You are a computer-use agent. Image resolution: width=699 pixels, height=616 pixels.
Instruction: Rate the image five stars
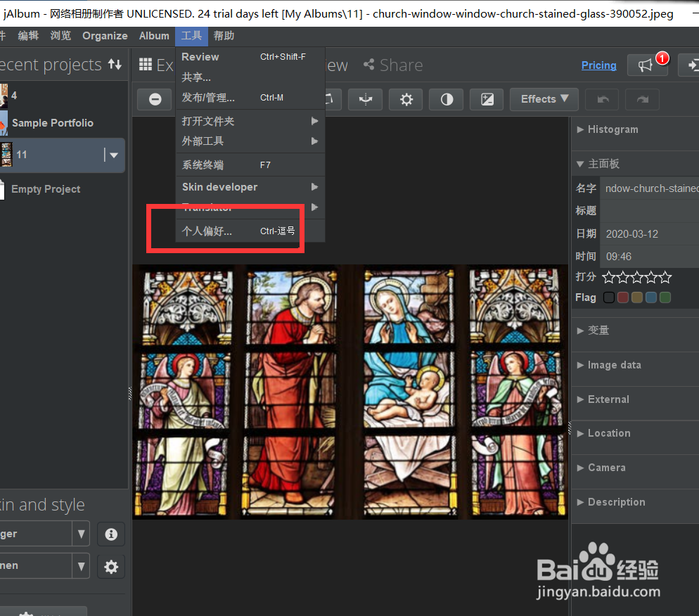point(665,277)
